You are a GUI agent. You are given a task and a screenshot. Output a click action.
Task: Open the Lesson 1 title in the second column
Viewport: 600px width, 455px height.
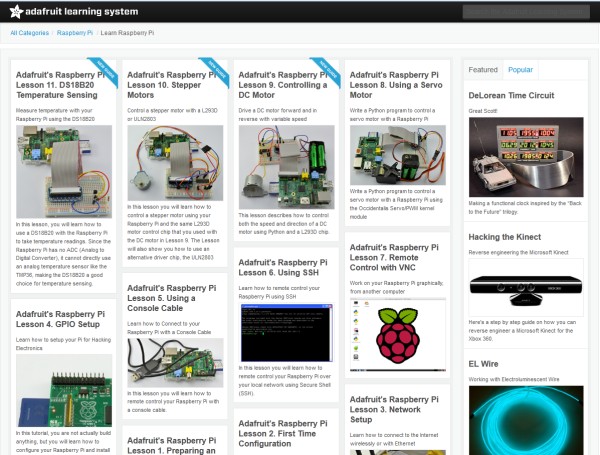click(x=172, y=446)
